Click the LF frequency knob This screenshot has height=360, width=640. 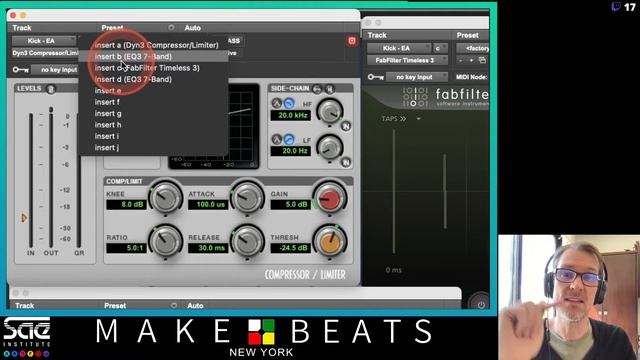point(330,147)
